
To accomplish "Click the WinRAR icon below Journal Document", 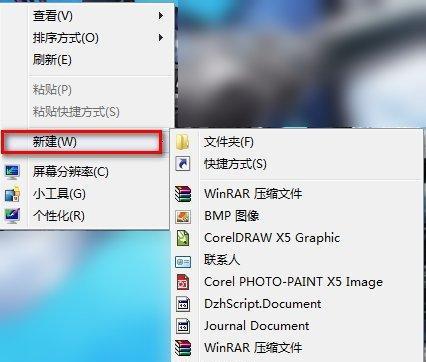I will [x=183, y=348].
